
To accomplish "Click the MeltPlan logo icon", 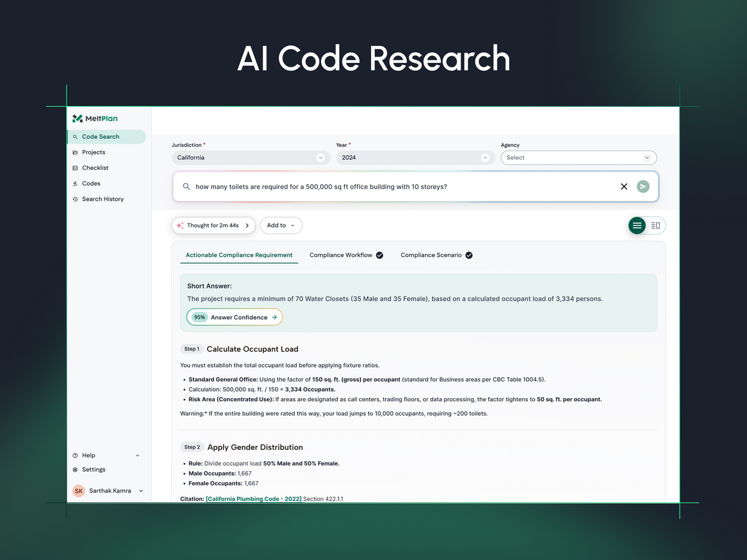I will tap(78, 118).
